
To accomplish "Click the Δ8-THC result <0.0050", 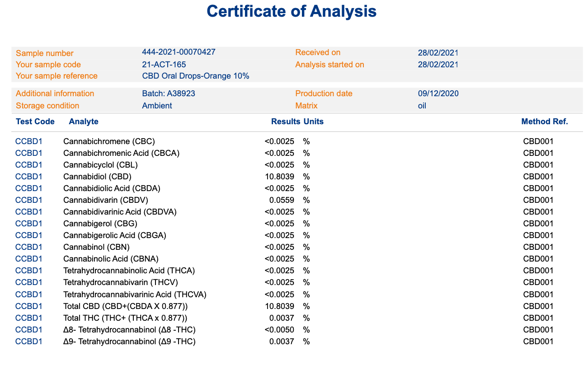I will (x=279, y=330).
